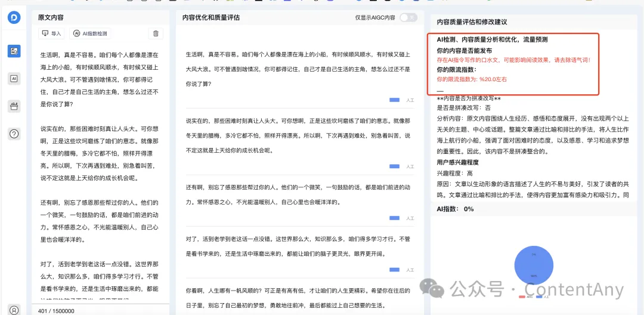
Task: Select the middle paragraph starting 生活啊，真是不容易
Action: tap(298, 69)
